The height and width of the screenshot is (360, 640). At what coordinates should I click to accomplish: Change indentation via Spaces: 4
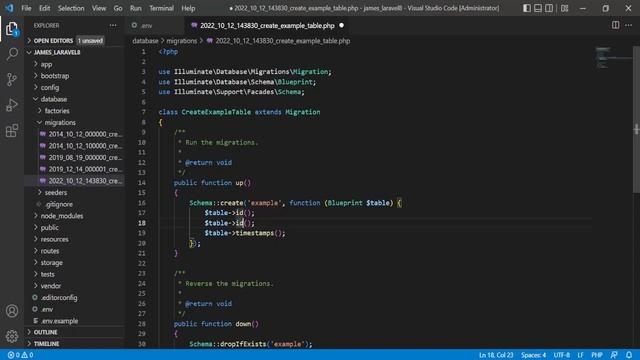coord(533,355)
